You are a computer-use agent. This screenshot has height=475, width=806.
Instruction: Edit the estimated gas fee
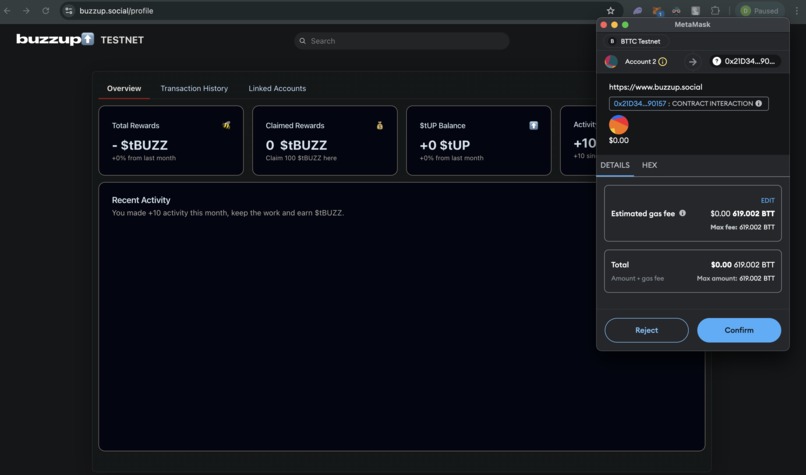pyautogui.click(x=767, y=200)
